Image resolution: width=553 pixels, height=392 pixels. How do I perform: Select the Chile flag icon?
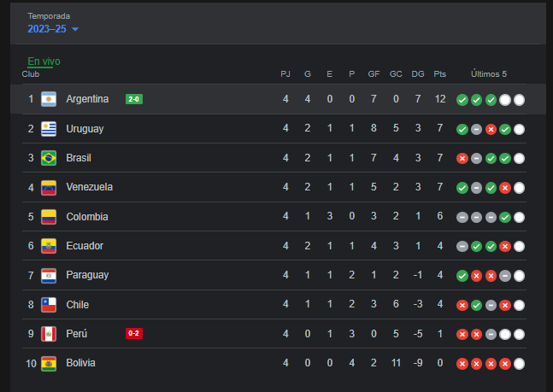(49, 305)
